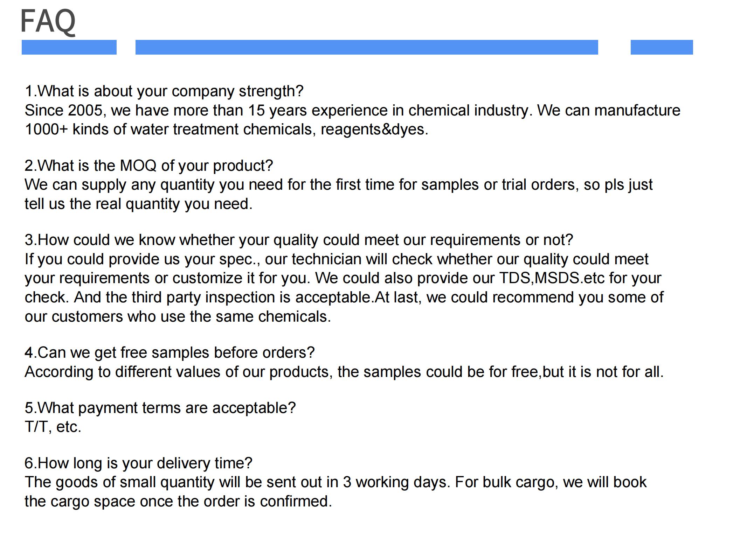747x560 pixels.
Task: Select the free samples question
Action: tap(170, 353)
